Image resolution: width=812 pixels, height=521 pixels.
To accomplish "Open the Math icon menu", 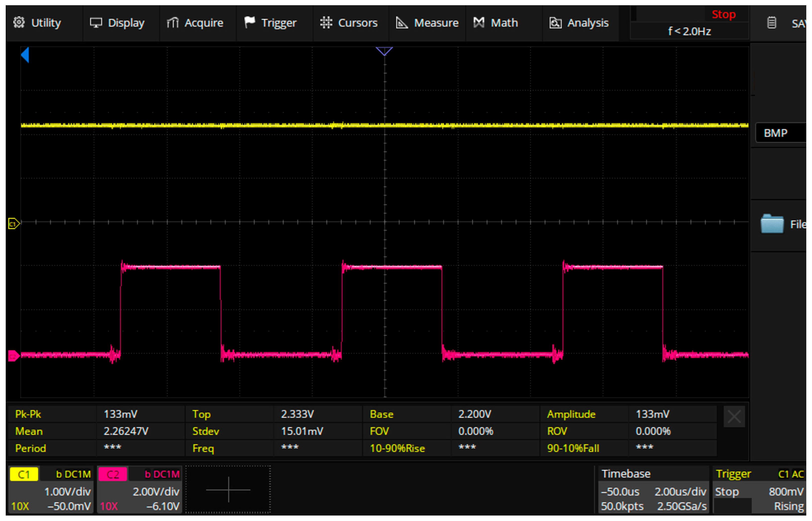I will click(479, 23).
